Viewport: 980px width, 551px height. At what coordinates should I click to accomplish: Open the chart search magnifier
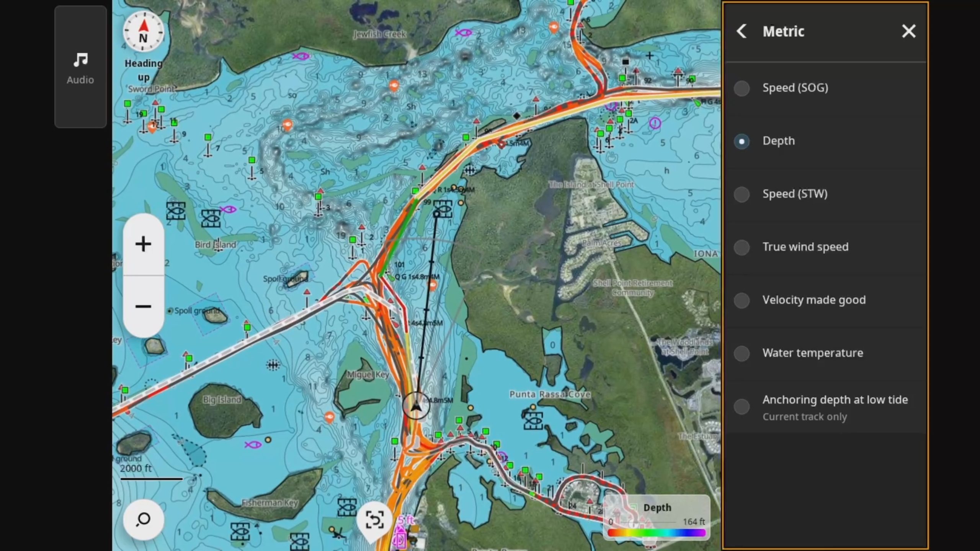point(143,519)
